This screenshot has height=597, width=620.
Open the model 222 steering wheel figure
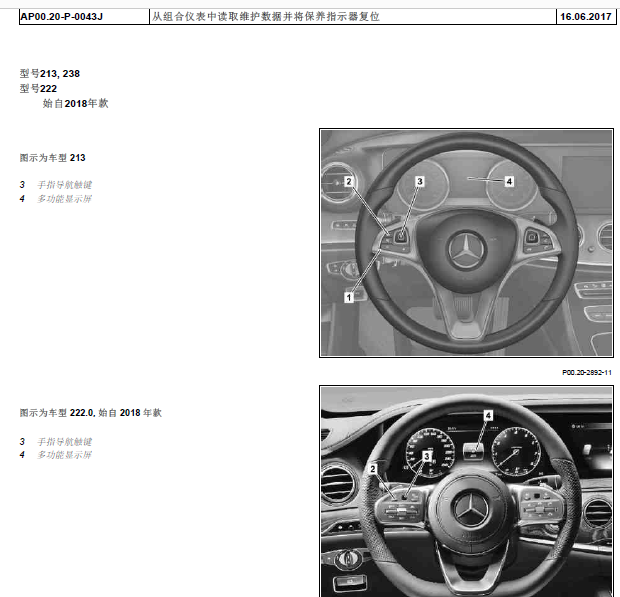466,491
